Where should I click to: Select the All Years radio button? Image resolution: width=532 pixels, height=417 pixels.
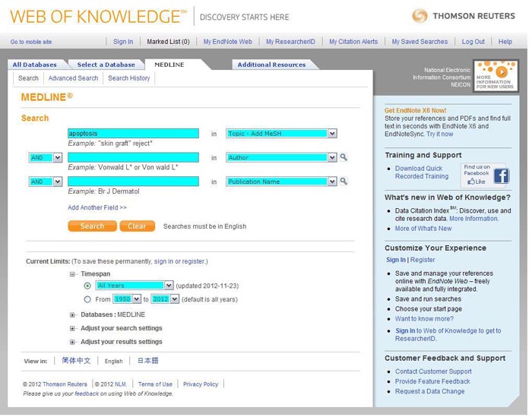[88, 286]
